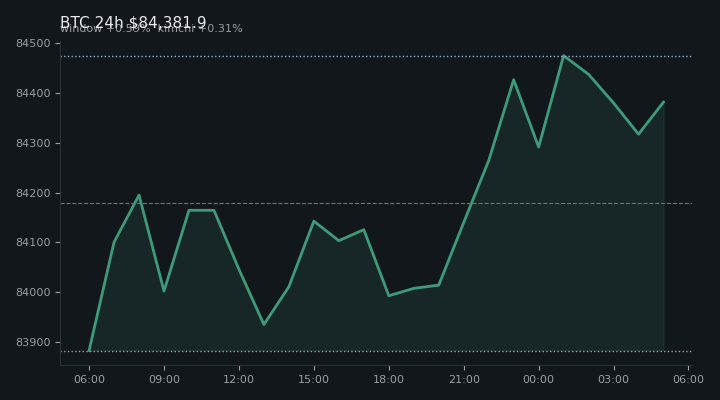Click the 12:00 time axis label

(x=239, y=379)
